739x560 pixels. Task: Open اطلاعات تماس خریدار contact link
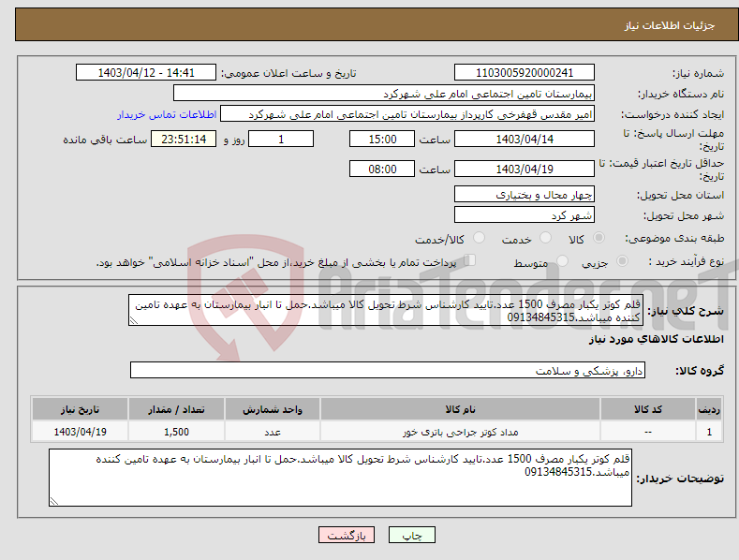[167, 114]
